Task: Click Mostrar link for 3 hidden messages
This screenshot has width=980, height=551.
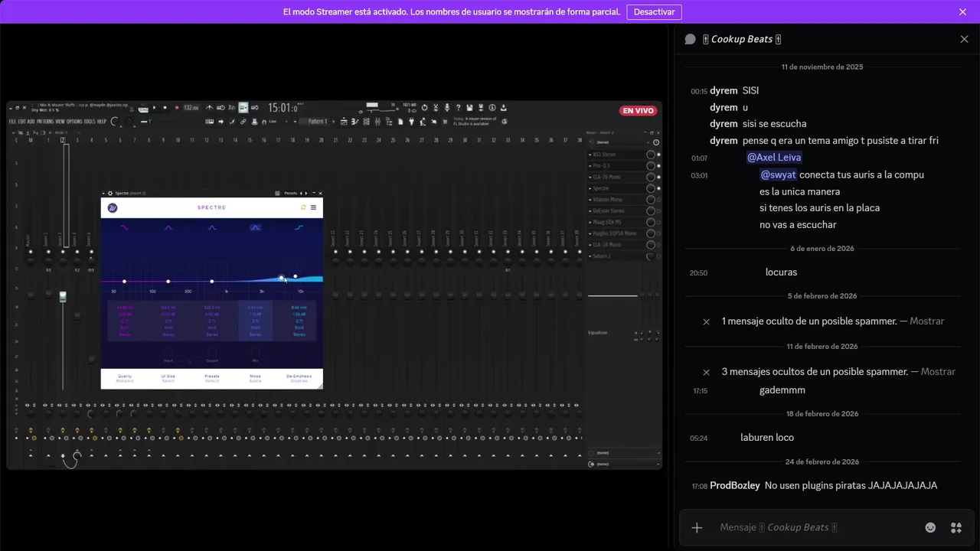Action: click(x=938, y=372)
